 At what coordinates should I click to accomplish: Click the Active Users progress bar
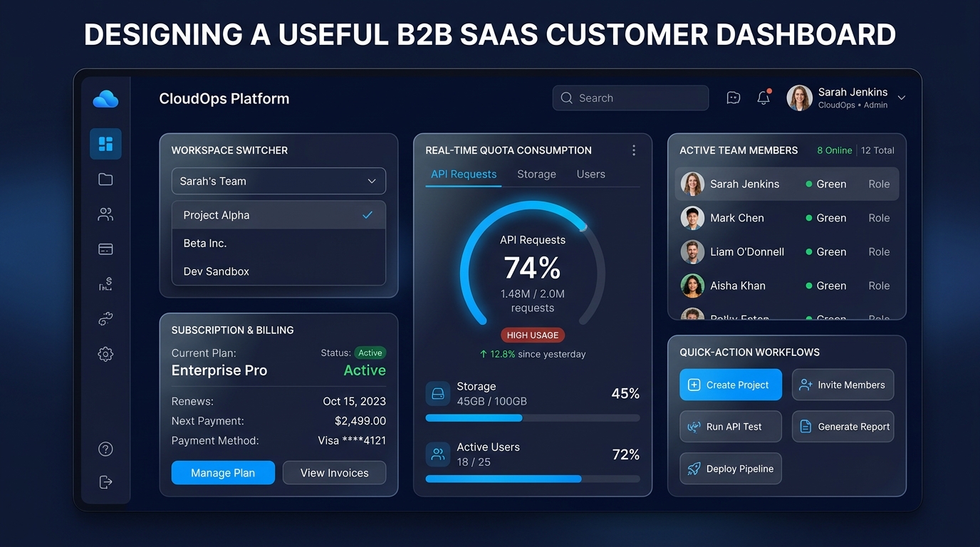click(533, 479)
